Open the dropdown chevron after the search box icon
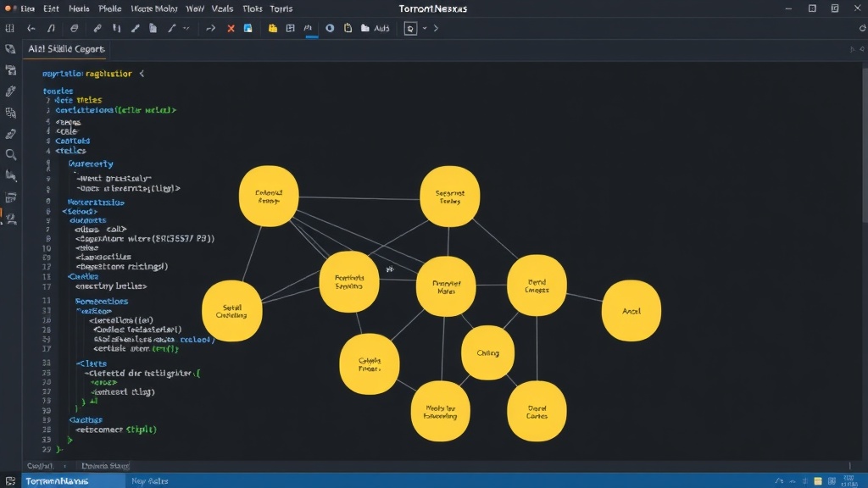 [x=425, y=28]
